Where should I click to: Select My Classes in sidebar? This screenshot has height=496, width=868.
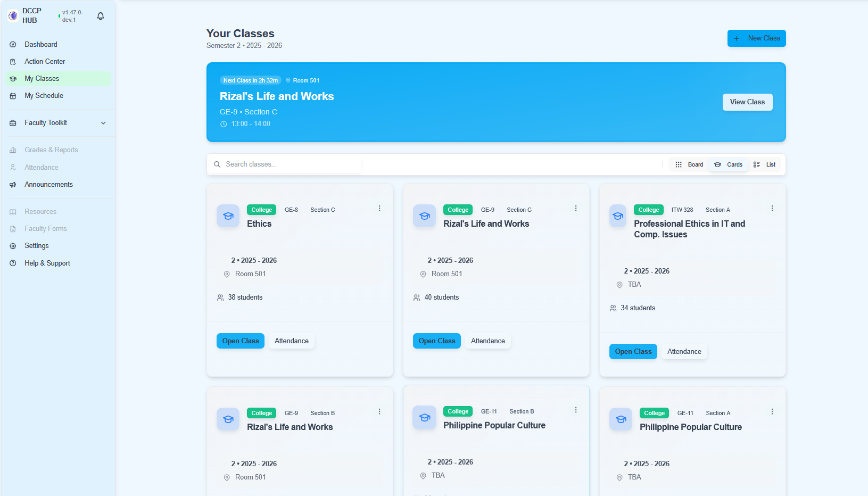pyautogui.click(x=58, y=79)
